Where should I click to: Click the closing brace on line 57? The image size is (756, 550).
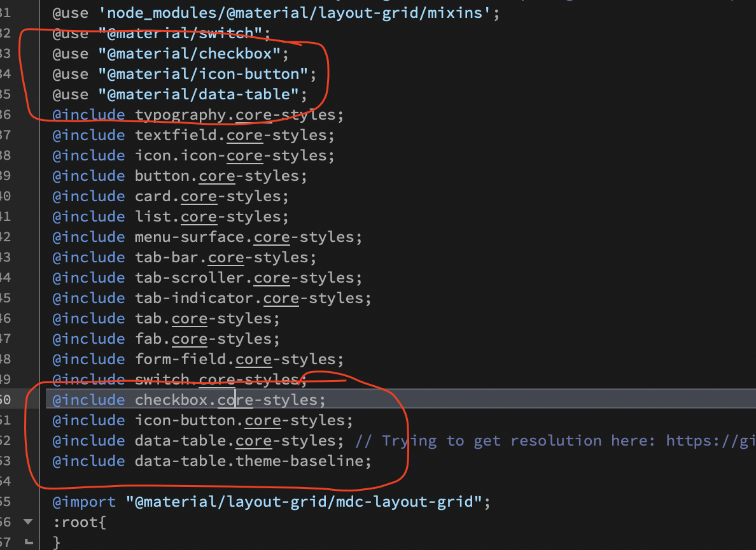(56, 541)
